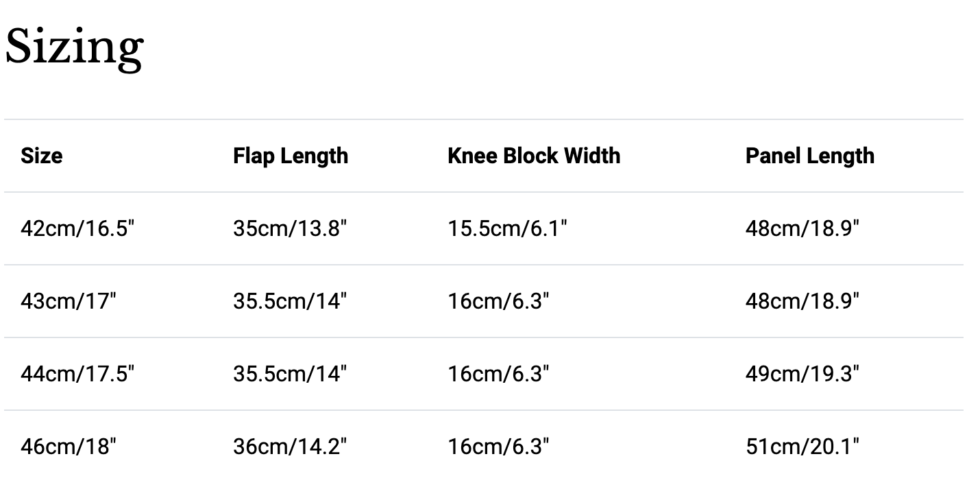Select the 36cm/14.2" flap length value

[290, 447]
